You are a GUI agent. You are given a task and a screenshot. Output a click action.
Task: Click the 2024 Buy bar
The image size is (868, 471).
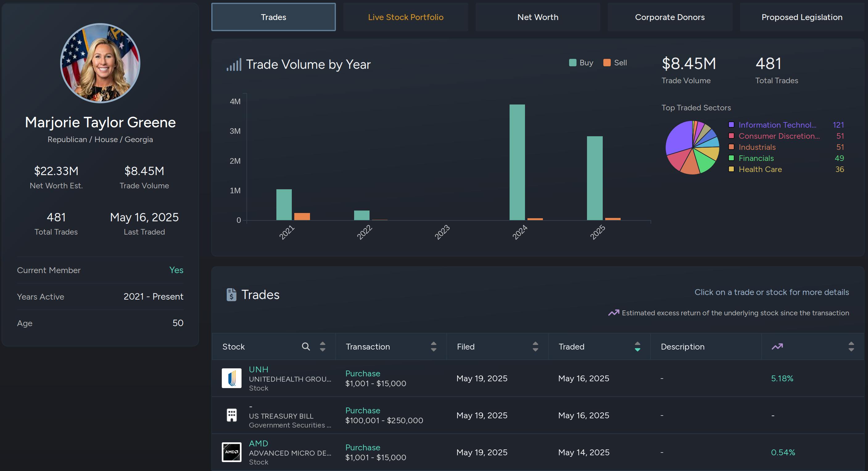click(517, 162)
